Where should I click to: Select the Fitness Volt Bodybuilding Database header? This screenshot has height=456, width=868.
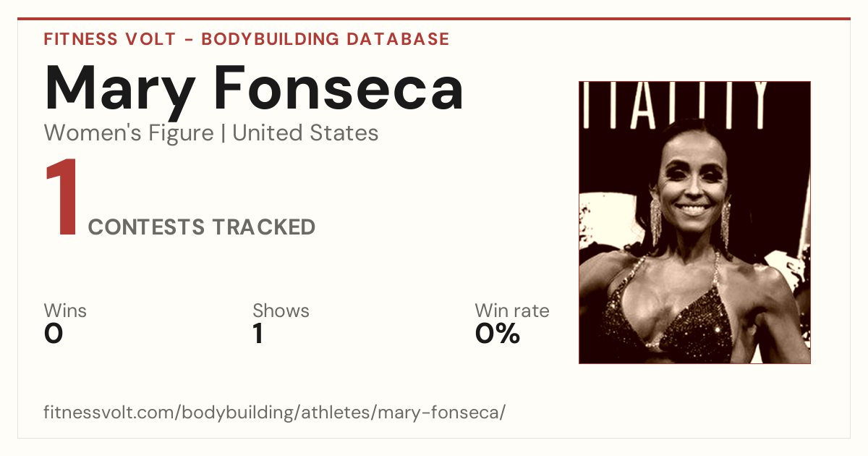pos(247,39)
